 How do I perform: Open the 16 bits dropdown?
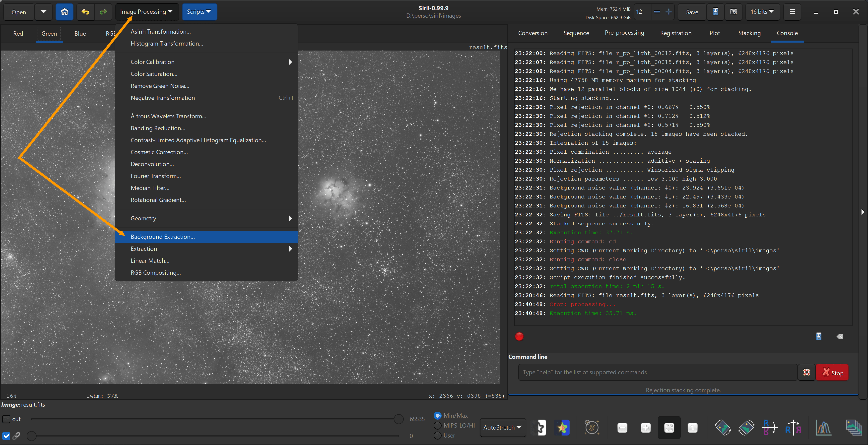[762, 12]
